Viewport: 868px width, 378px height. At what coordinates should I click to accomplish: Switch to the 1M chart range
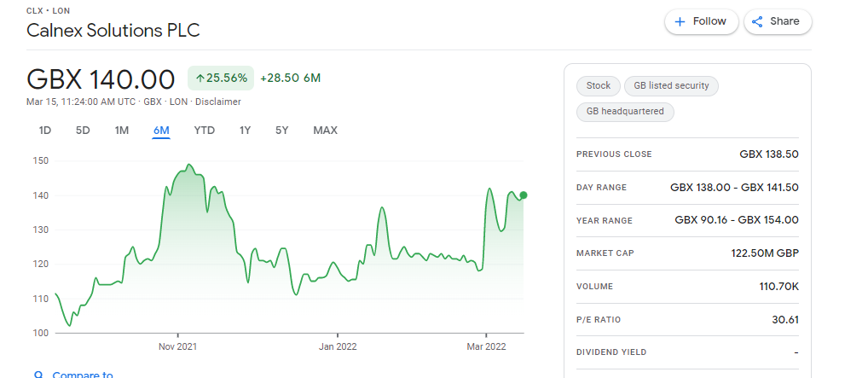coord(122,131)
